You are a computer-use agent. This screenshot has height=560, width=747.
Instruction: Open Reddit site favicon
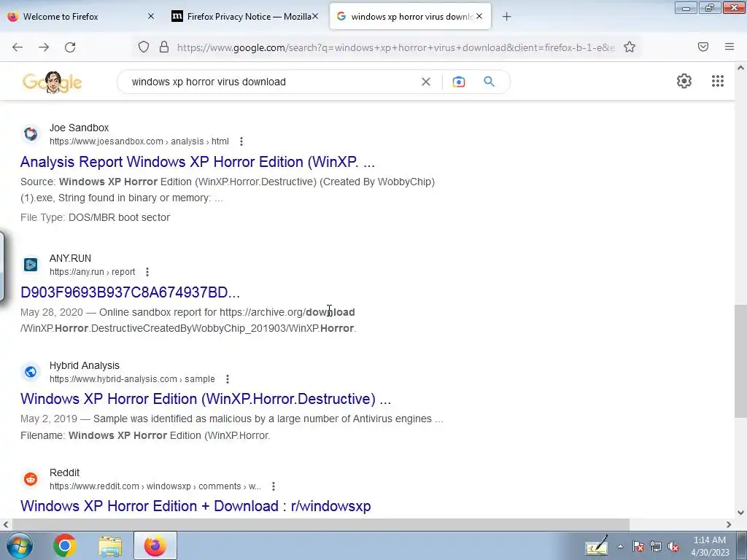click(31, 478)
